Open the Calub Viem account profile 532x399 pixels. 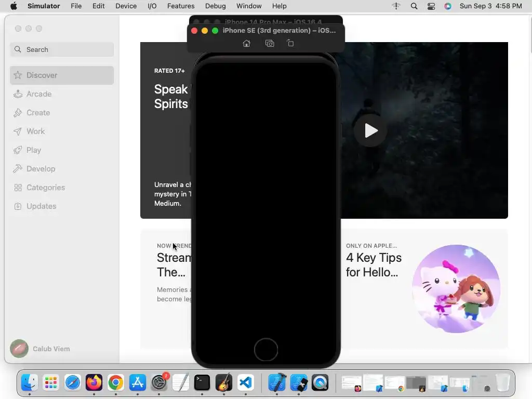click(40, 349)
